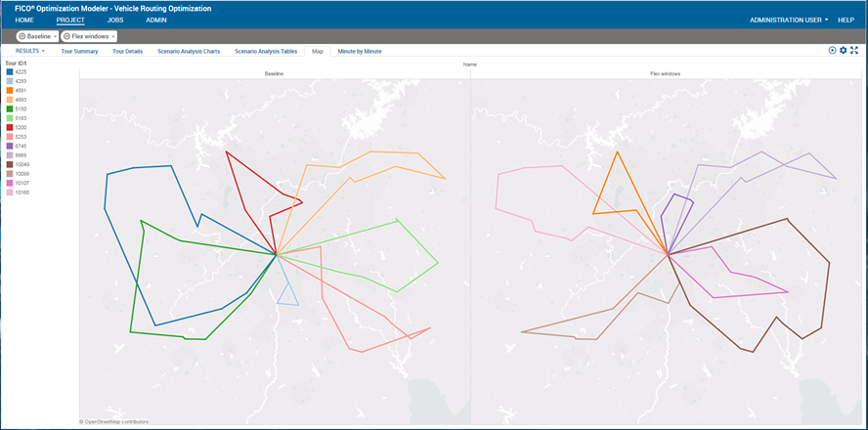Click the Name header above the maps
Screen dimensions: 868x430
coord(470,64)
